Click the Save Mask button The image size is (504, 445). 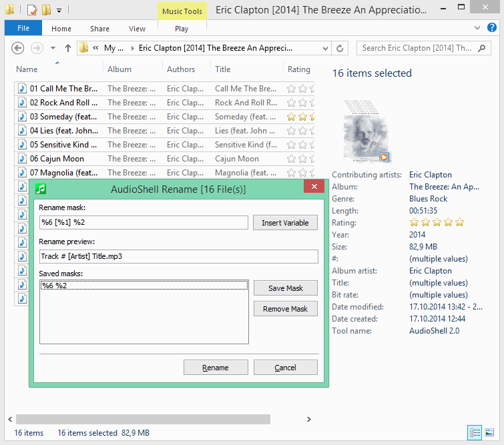[x=286, y=288]
